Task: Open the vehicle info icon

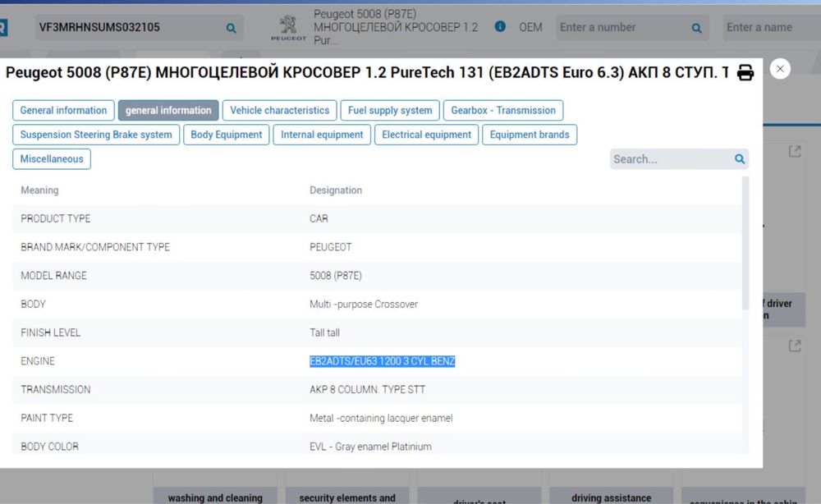Action: pyautogui.click(x=500, y=26)
